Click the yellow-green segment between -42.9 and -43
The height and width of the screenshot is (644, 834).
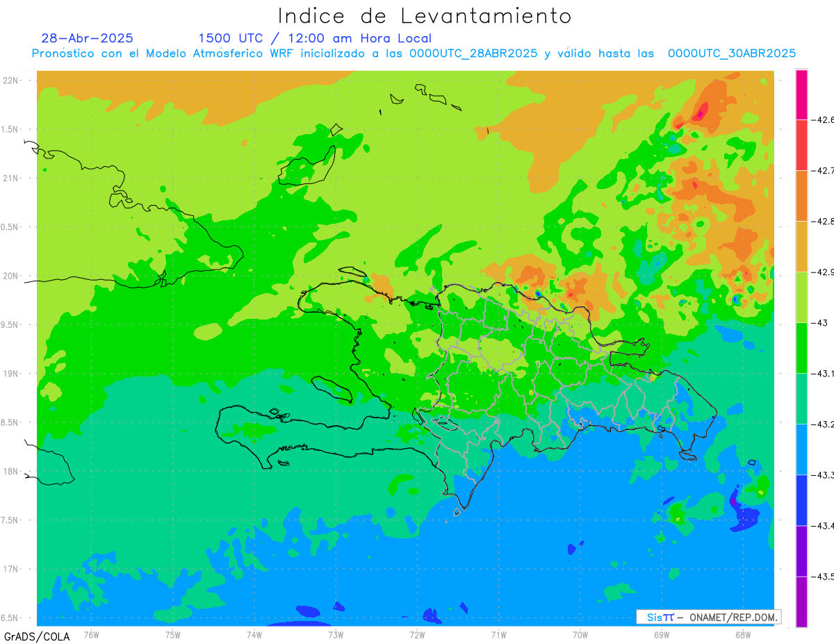point(801,297)
